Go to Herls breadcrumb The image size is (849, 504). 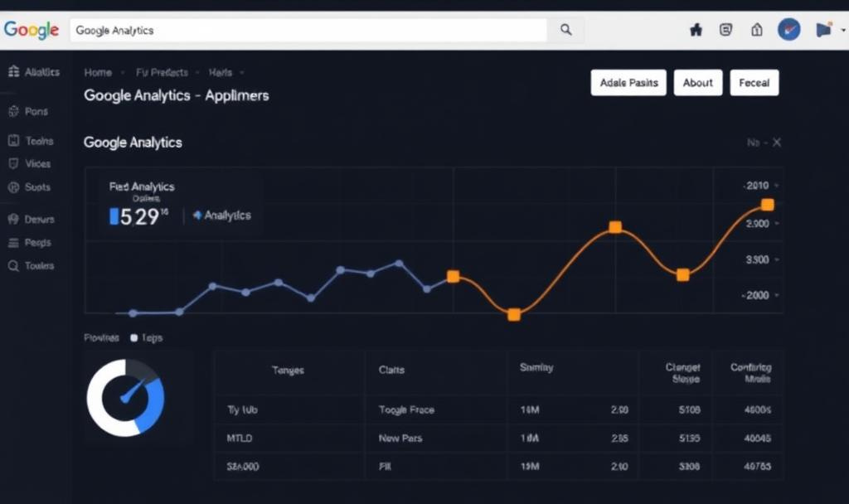point(221,73)
